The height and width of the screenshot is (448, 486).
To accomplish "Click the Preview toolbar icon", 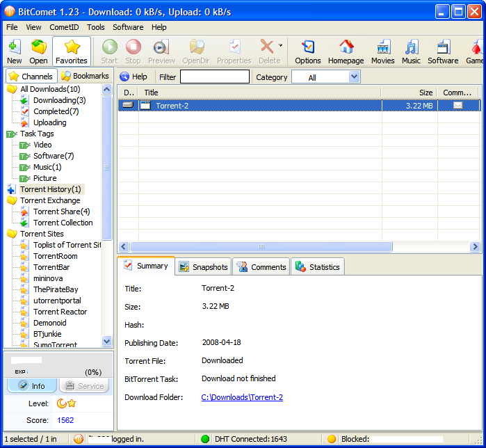I will coord(161,51).
